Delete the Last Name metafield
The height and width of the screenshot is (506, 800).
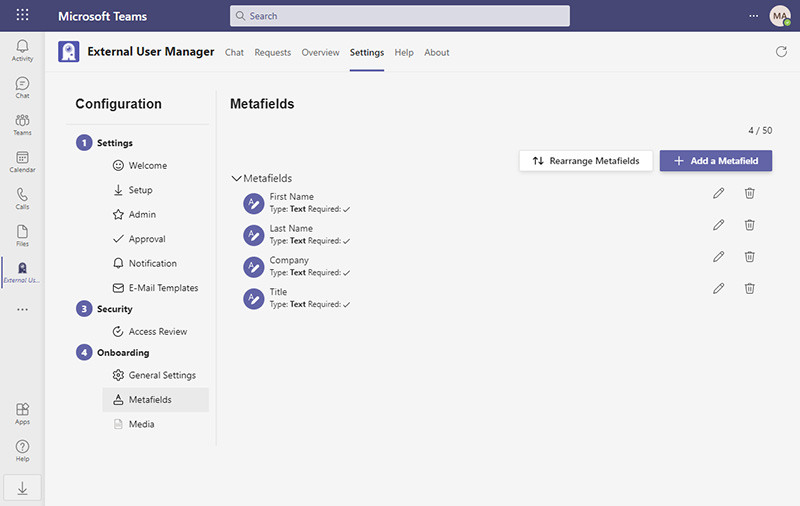(749, 225)
